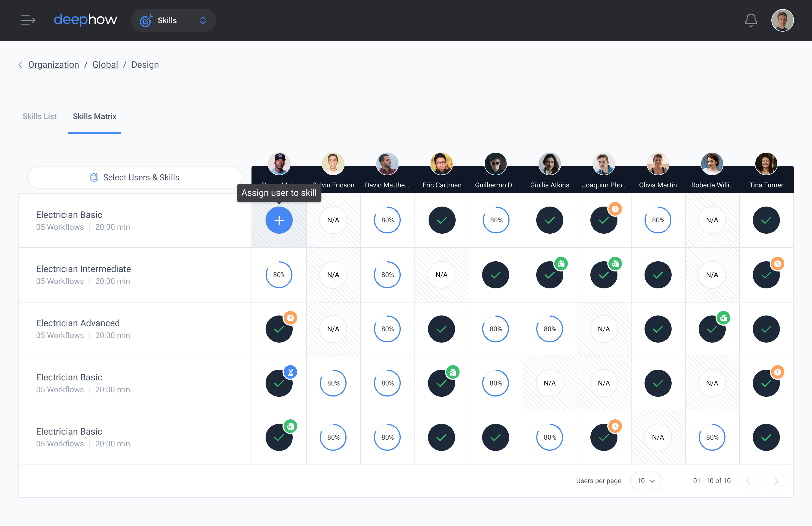Image resolution: width=812 pixels, height=526 pixels.
Task: Click the Giullia Atkins column name
Action: [x=549, y=185]
